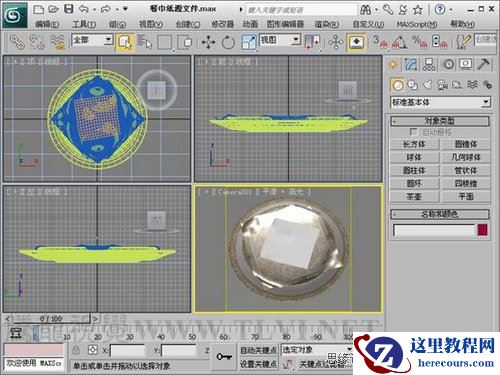Toggle the Angle Snap button

point(399,42)
